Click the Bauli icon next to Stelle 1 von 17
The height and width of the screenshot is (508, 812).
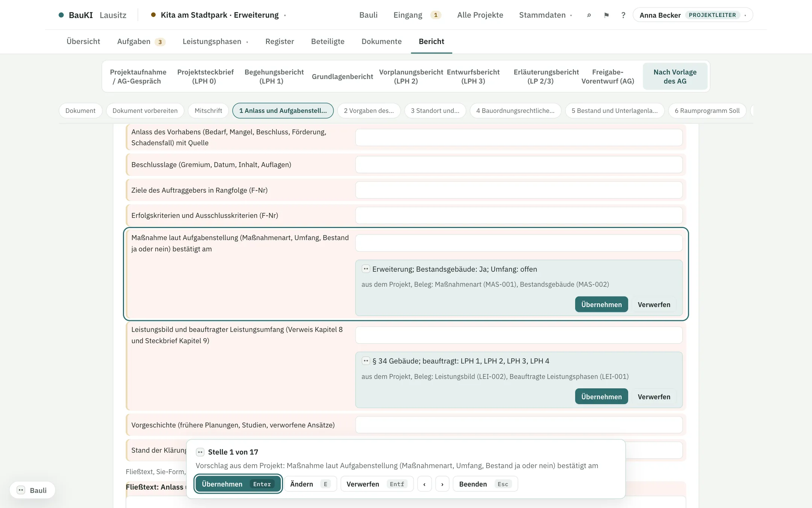pyautogui.click(x=200, y=452)
